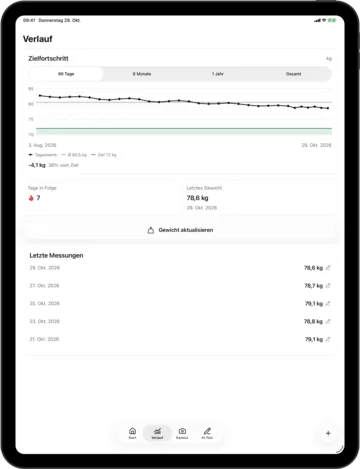Image resolution: width=360 pixels, height=469 pixels.
Task: Tap the 78,7 kg measurement value
Action: point(313,286)
